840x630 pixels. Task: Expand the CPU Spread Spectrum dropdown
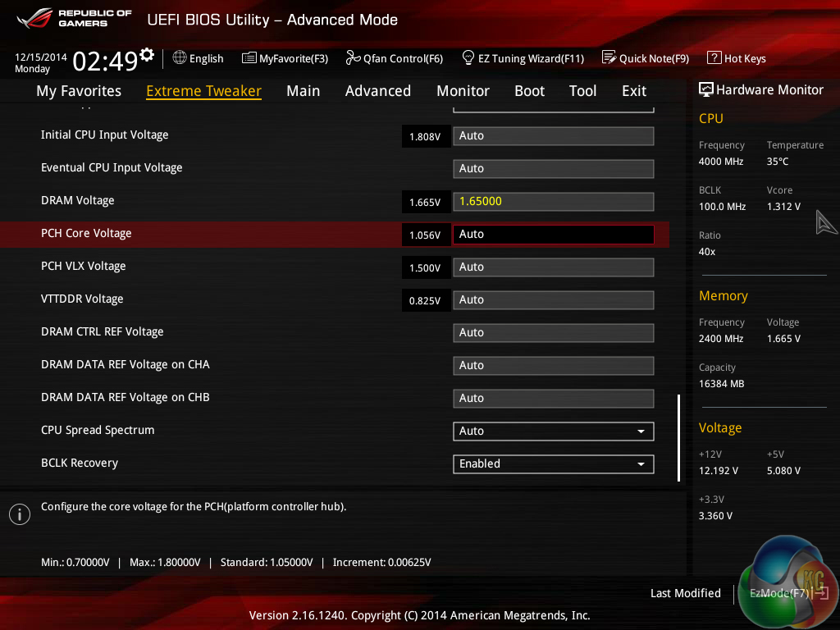tap(554, 431)
